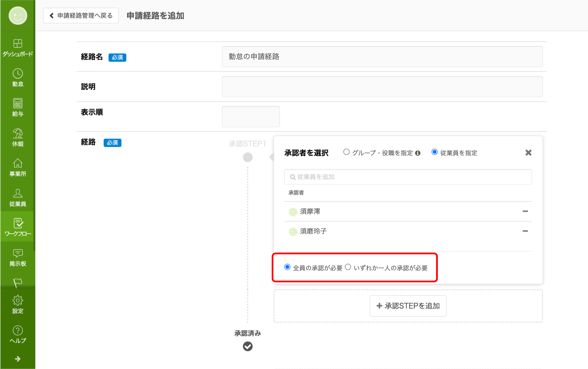Viewport: 588px width, 369px height.
Task: Click the 必須 badge beside 経路
Action: click(112, 143)
